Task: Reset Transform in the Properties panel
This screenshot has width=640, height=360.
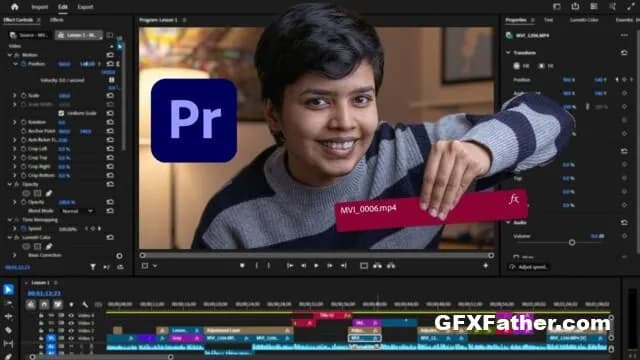Action: click(624, 53)
